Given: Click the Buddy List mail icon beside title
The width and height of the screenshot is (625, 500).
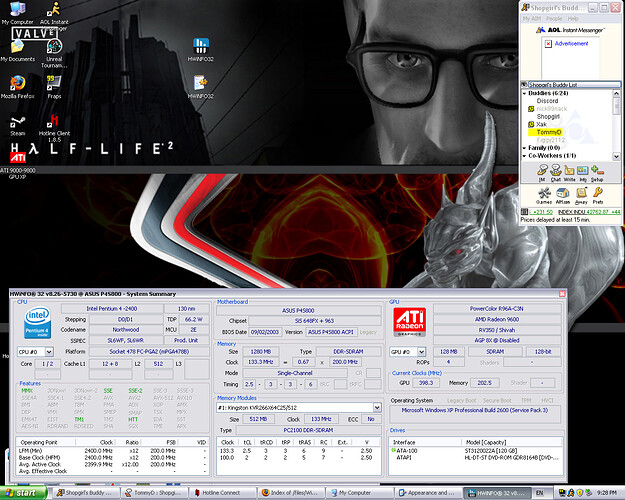Looking at the screenshot, I should [x=524, y=85].
